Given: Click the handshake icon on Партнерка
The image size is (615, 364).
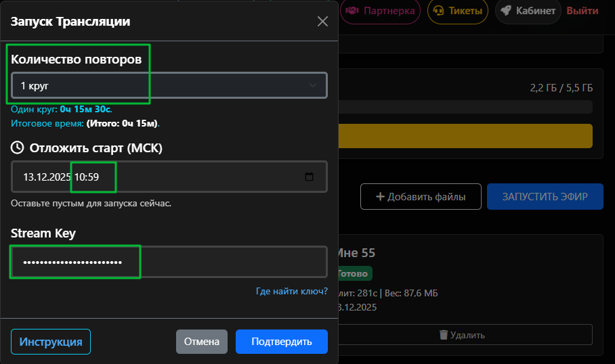Looking at the screenshot, I should click(x=353, y=11).
